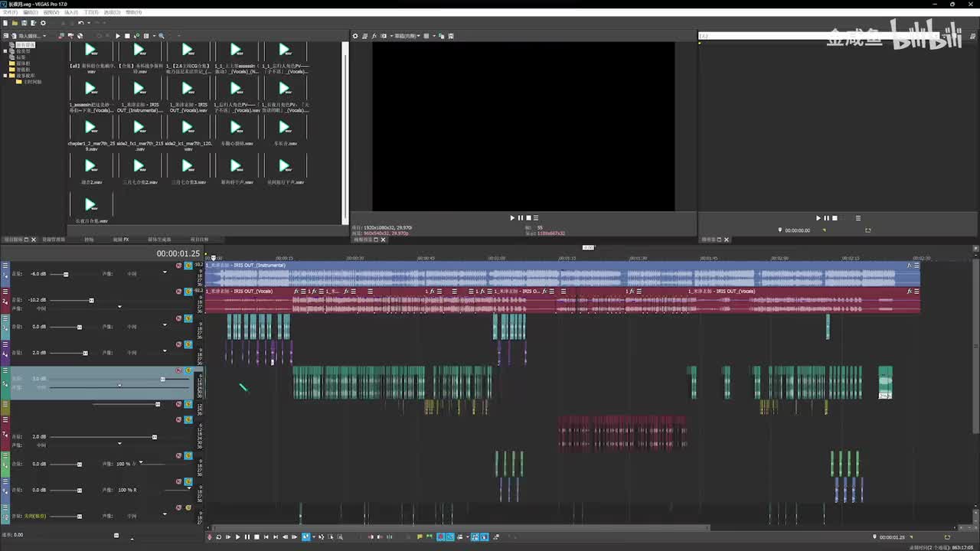This screenshot has width=980, height=551.
Task: Expand the import media dropdown arrow
Action: [x=44, y=36]
